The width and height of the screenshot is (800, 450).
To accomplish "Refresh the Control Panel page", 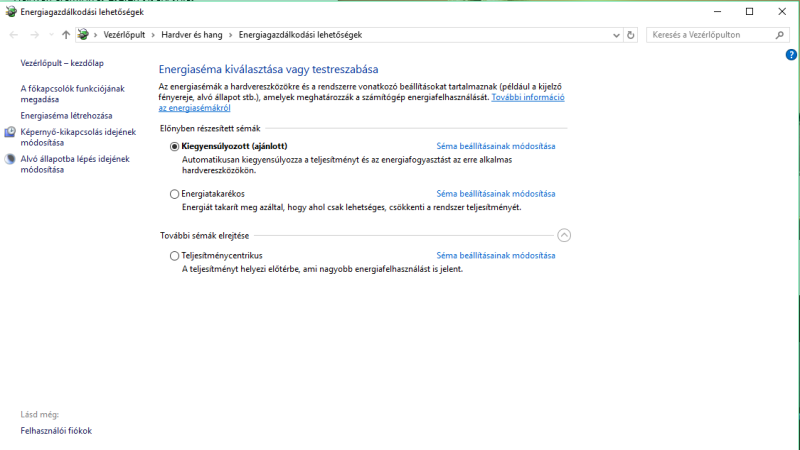I will tap(631, 35).
